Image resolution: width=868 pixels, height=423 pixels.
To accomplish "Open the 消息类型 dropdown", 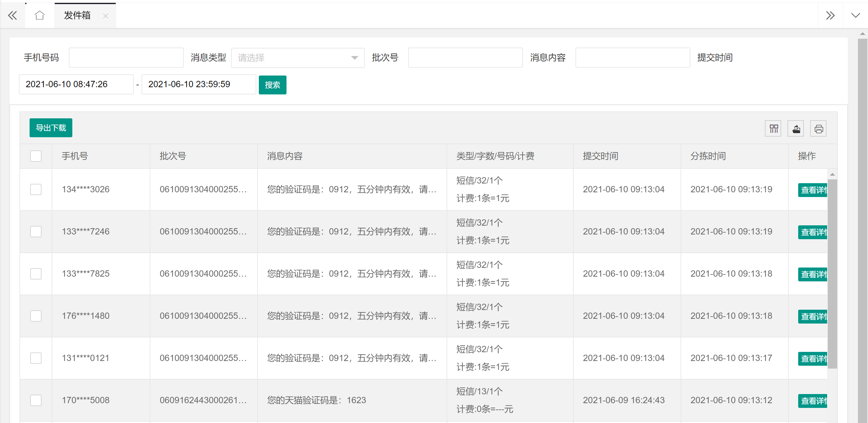I will [x=298, y=58].
